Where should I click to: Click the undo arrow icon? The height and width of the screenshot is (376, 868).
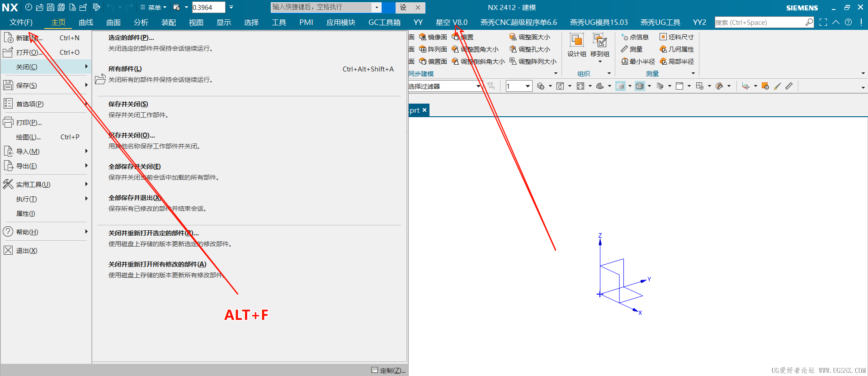110,7
